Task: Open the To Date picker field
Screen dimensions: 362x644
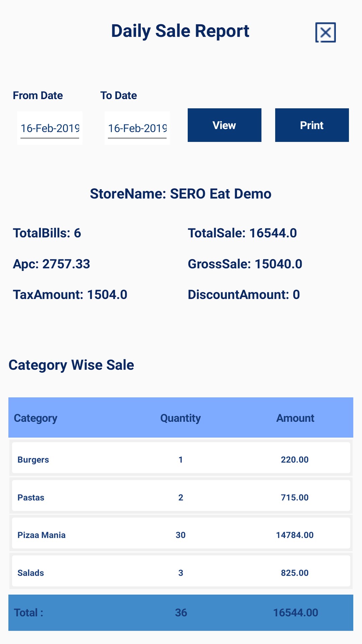Action: click(137, 128)
